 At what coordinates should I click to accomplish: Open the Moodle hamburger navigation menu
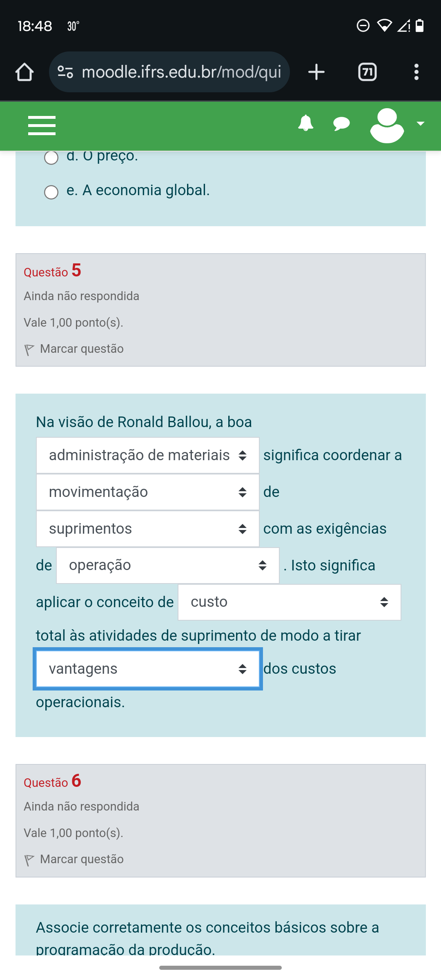point(42,125)
